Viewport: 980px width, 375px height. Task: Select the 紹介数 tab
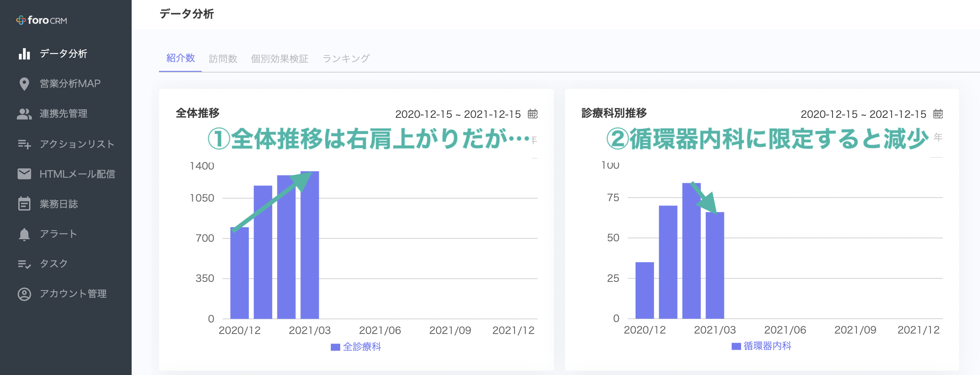coord(180,58)
